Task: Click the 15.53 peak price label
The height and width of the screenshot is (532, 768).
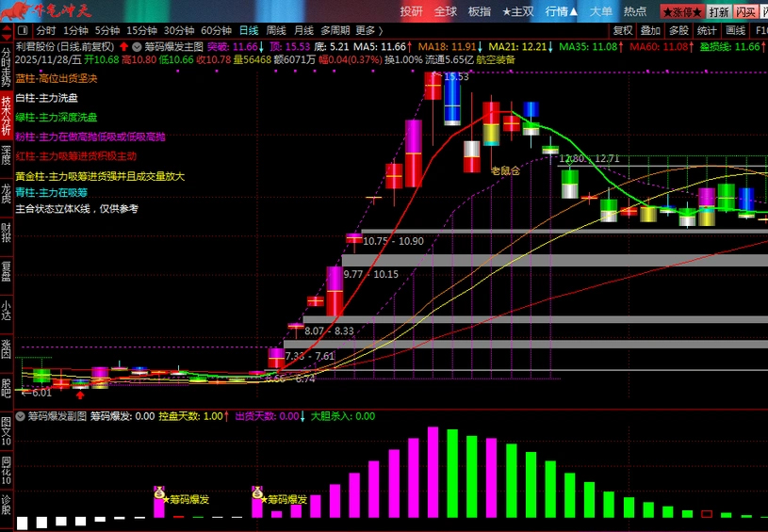Action: (x=456, y=77)
